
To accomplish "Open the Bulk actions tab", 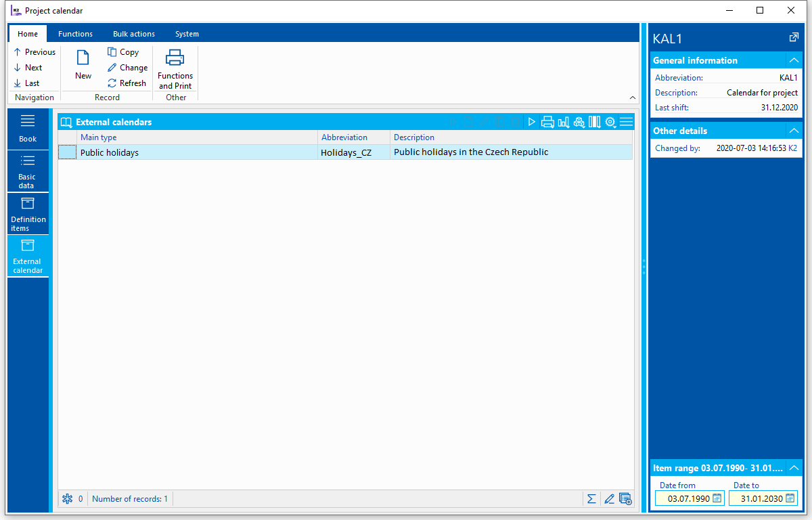I will [134, 34].
